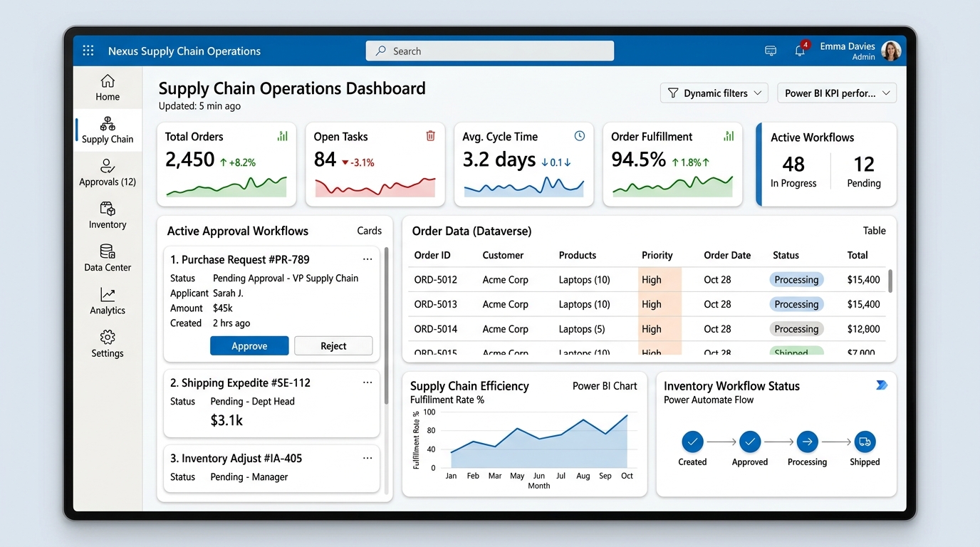Viewport: 980px width, 547px height.
Task: Click the Order Fulfillment chart icon
Action: tap(729, 136)
